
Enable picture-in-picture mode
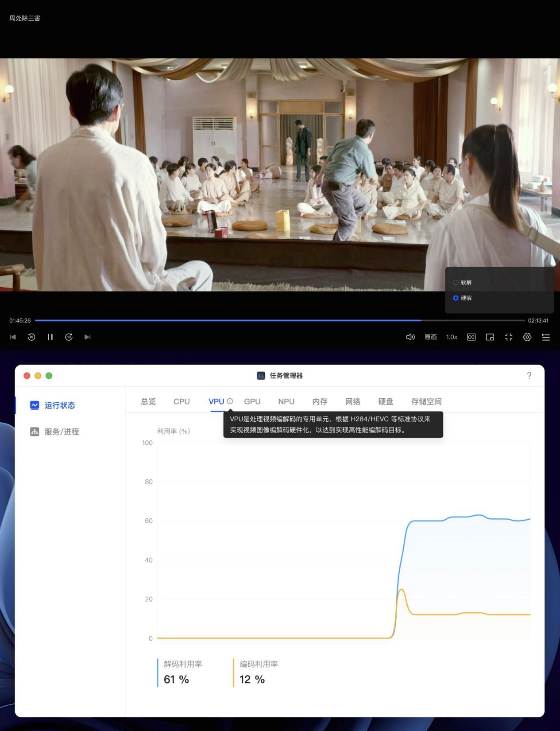pyautogui.click(x=490, y=337)
